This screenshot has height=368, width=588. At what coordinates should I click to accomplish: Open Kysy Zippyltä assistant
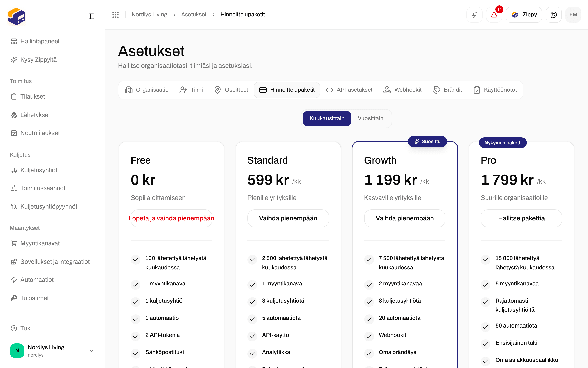point(52,60)
